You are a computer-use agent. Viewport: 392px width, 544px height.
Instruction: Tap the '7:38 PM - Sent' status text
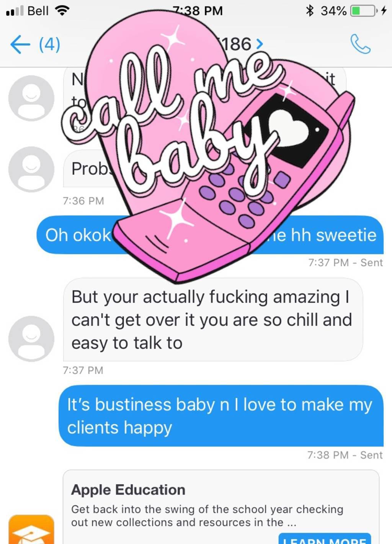point(345,455)
